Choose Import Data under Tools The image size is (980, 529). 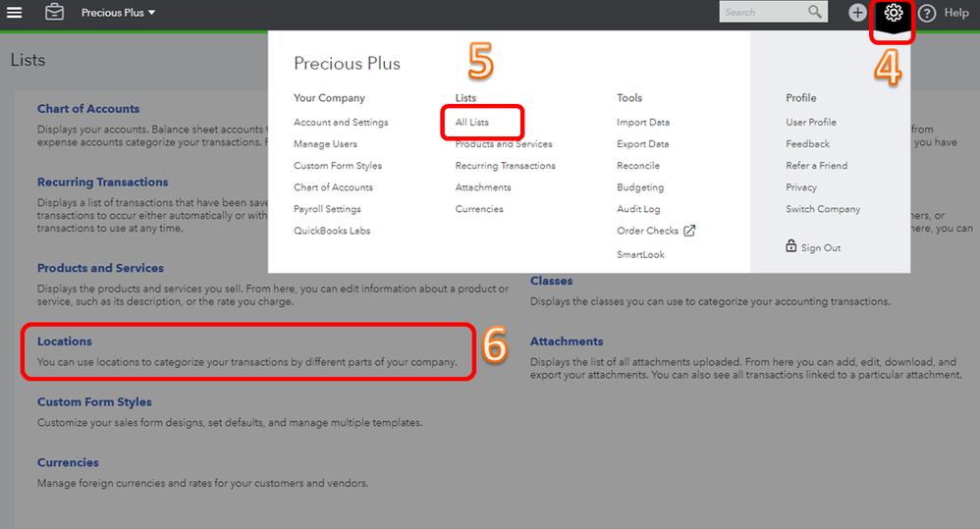642,123
